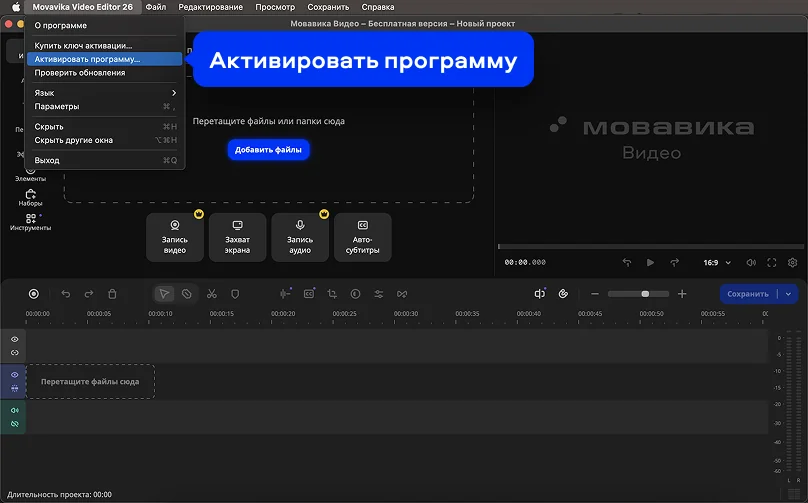The height and width of the screenshot is (503, 808).
Task: Click the Добавить файлы button
Action: (x=268, y=150)
